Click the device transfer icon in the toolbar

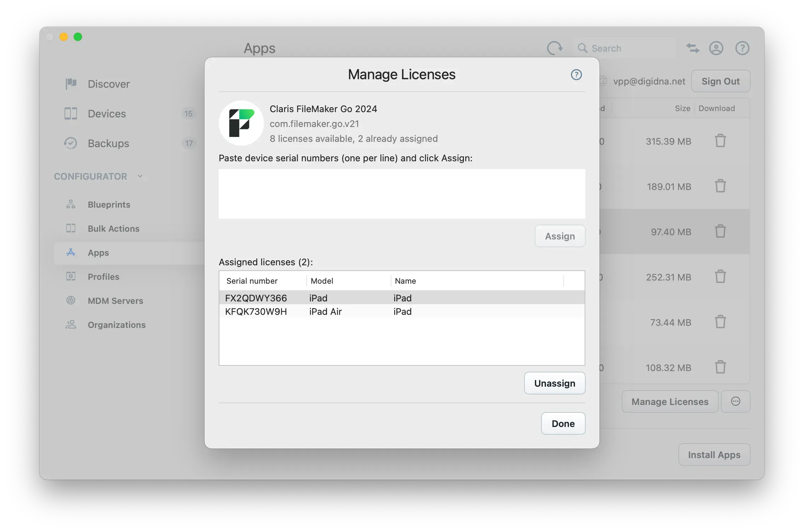tap(693, 48)
